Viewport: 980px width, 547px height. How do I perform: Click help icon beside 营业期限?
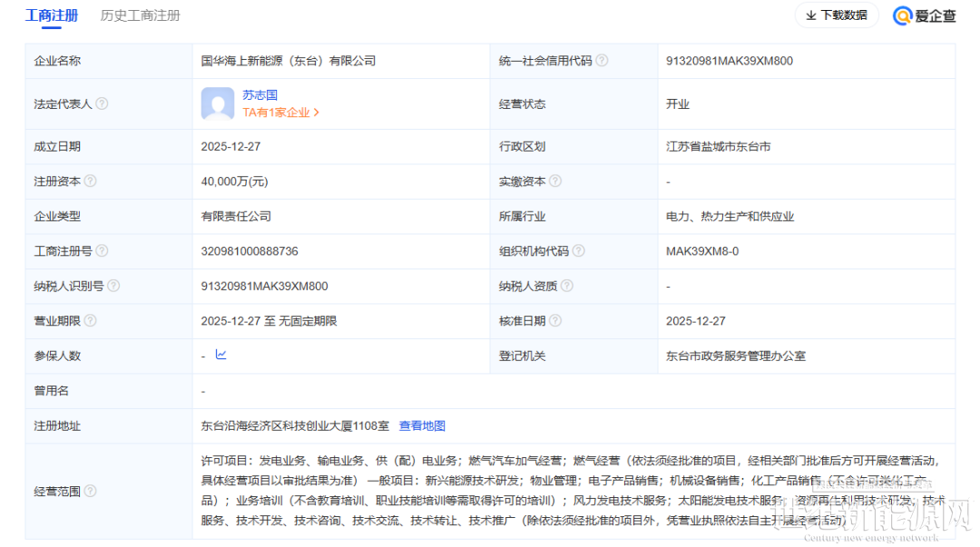[x=90, y=321]
